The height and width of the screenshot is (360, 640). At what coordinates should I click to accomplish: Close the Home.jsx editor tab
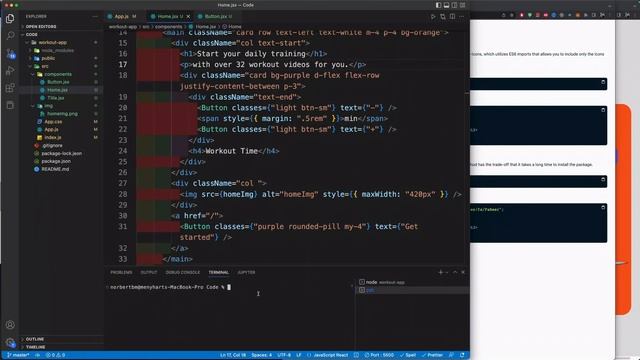coord(188,16)
